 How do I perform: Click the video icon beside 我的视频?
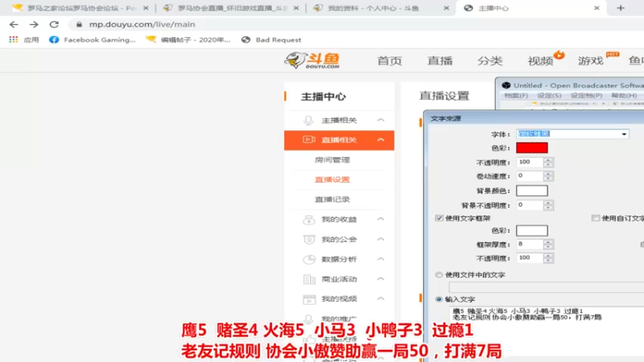coord(309,298)
